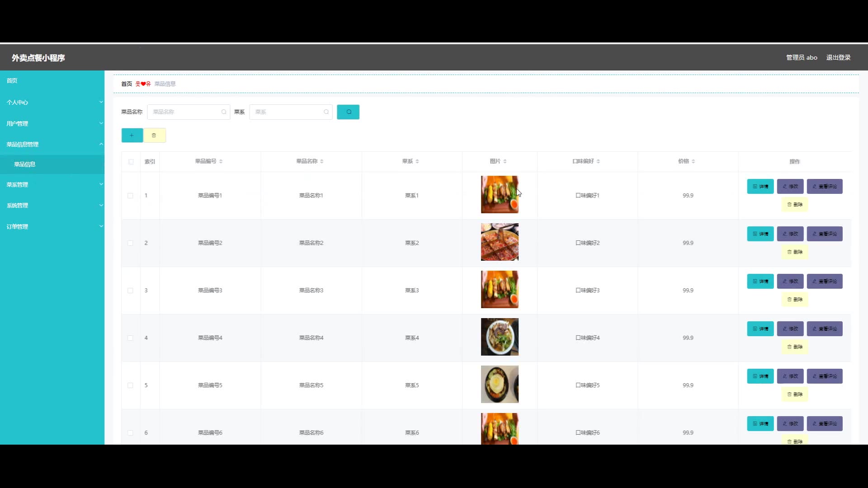Click 首页 breadcrumb link
The image size is (868, 488).
pos(127,84)
